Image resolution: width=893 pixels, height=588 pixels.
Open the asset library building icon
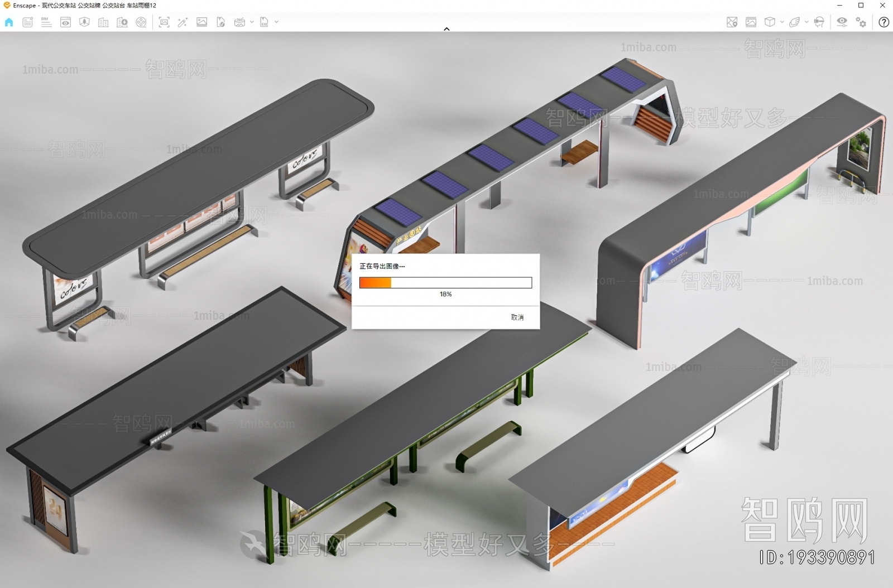[103, 22]
